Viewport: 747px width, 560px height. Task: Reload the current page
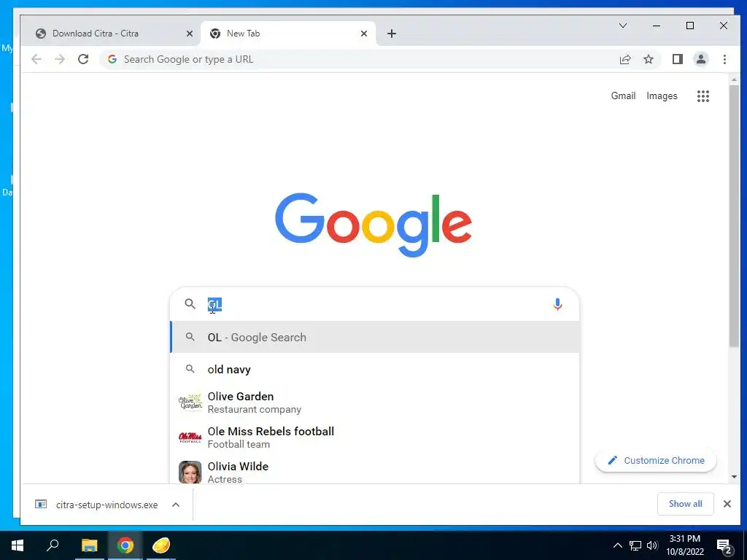[83, 59]
